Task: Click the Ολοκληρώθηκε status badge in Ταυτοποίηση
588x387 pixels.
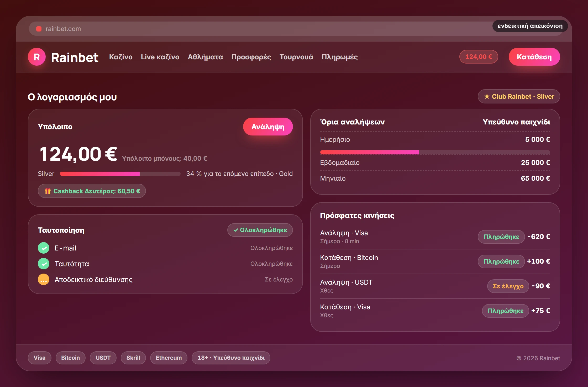Action: [x=260, y=230]
